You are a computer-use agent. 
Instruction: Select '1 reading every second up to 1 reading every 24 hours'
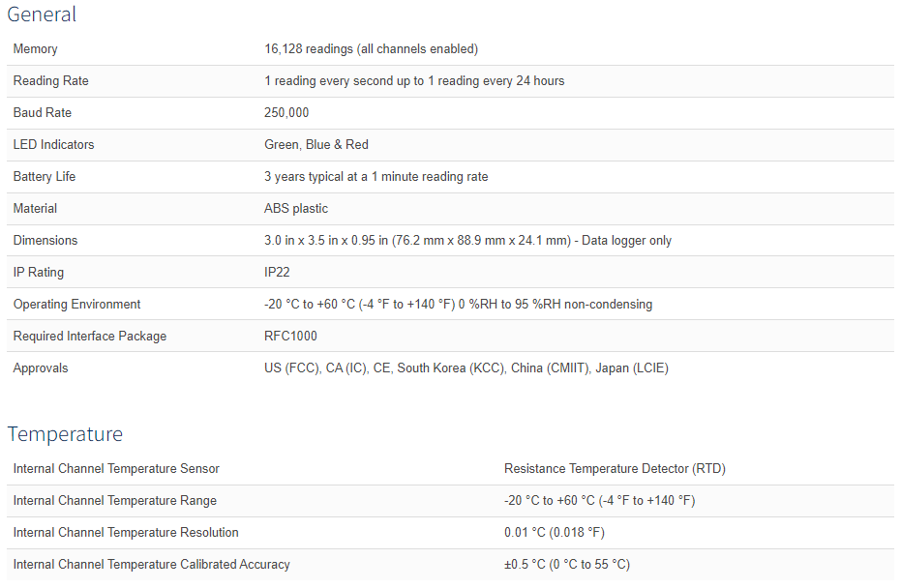coord(414,81)
